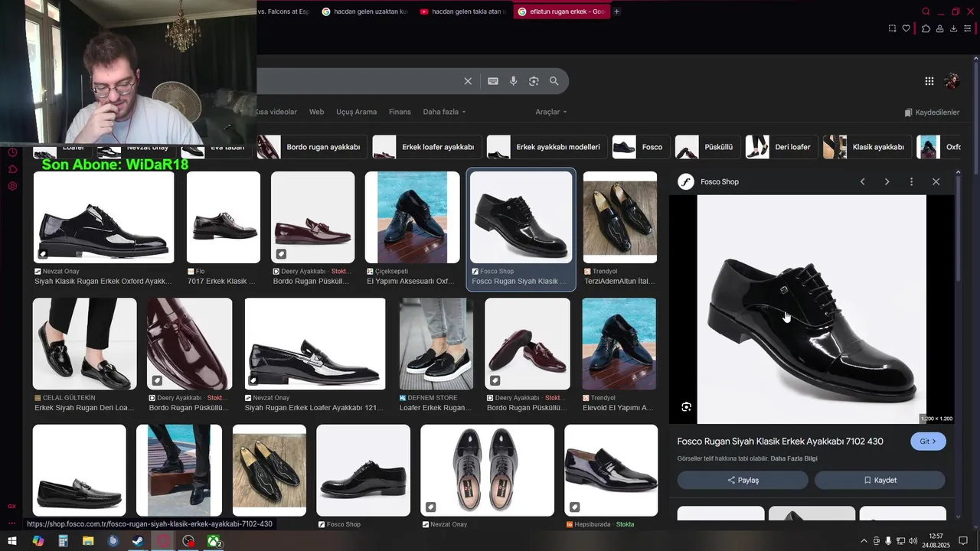Open Calculator from the taskbar

point(63,541)
